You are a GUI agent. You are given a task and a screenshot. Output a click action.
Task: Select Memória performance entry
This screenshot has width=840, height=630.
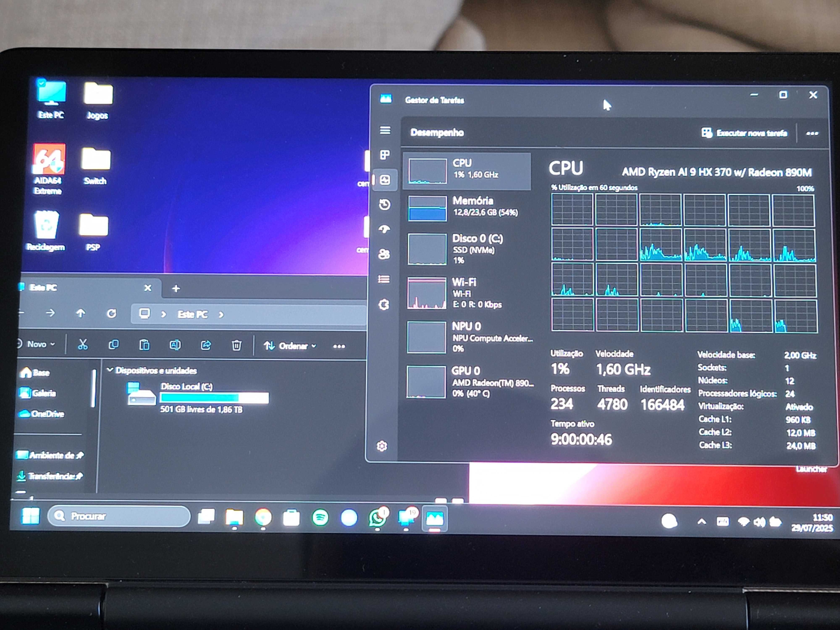click(x=467, y=208)
